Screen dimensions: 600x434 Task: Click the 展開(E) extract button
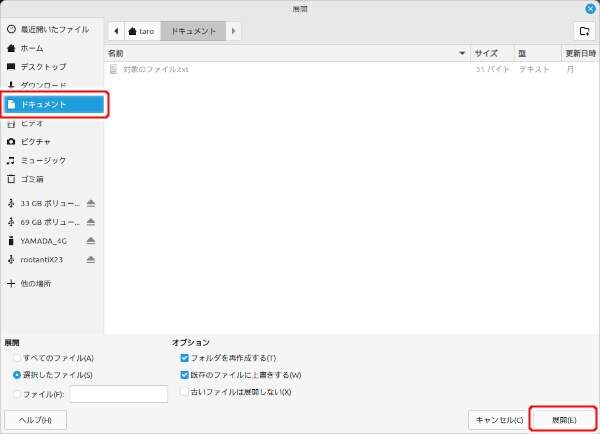[x=563, y=420]
